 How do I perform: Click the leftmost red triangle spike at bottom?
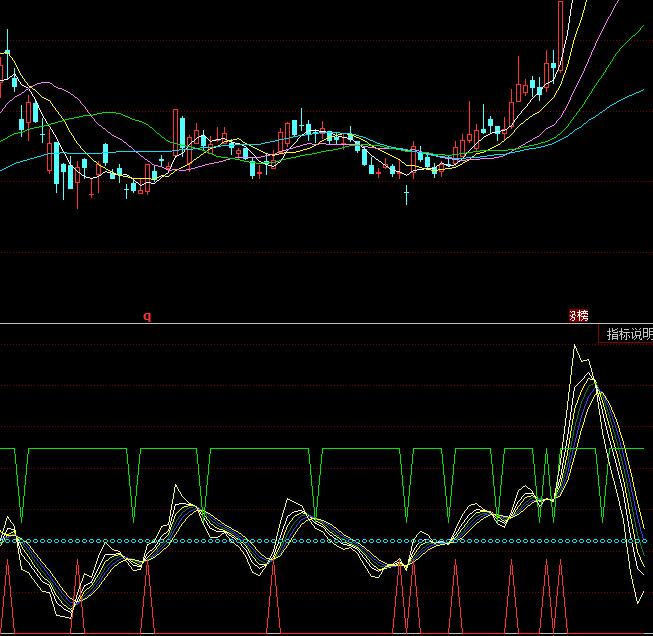tap(8, 600)
